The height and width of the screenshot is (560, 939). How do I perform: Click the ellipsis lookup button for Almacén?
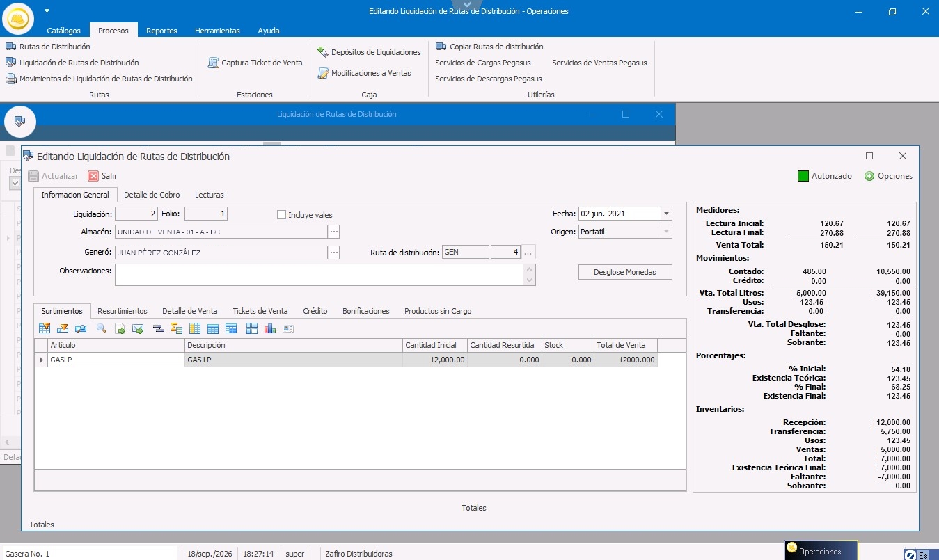(x=334, y=232)
